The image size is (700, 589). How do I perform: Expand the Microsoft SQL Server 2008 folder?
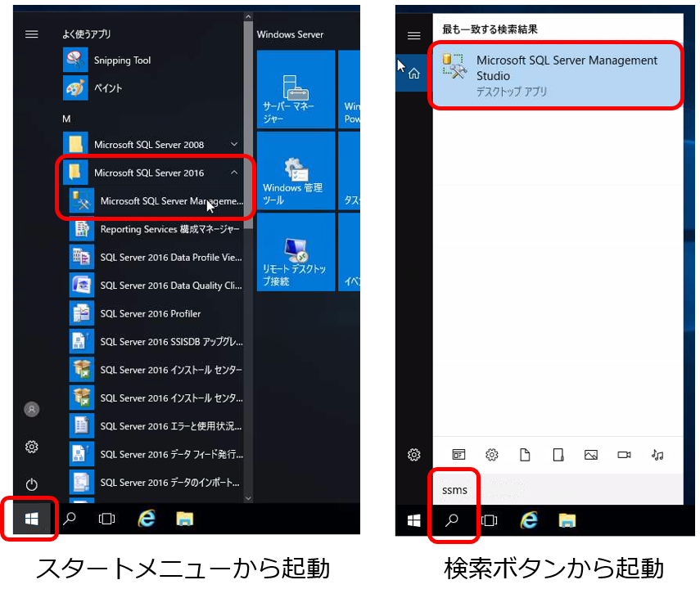pos(234,145)
